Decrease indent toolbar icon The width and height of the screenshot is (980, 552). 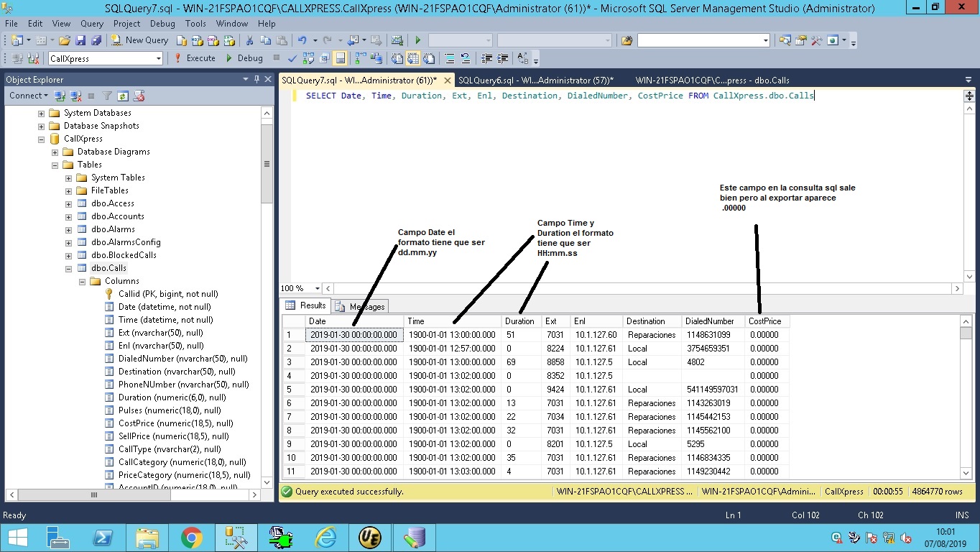[486, 58]
